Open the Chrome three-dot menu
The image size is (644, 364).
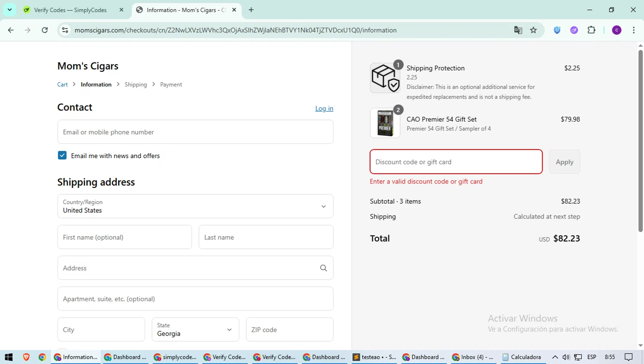634,30
